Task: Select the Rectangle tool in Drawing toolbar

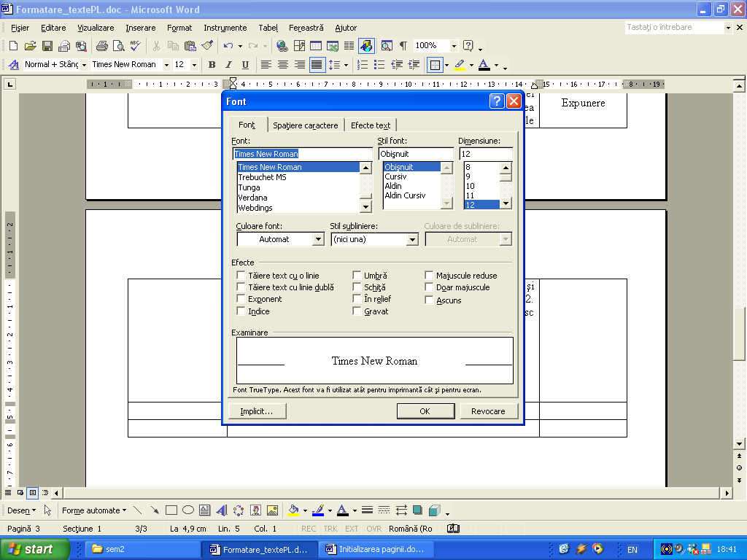Action: (x=171, y=510)
